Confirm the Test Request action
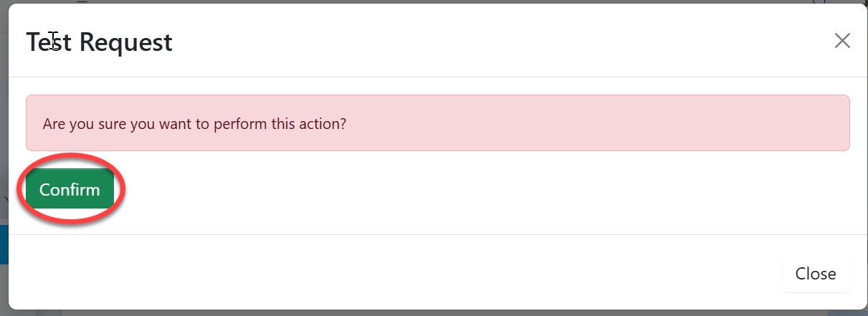 70,190
